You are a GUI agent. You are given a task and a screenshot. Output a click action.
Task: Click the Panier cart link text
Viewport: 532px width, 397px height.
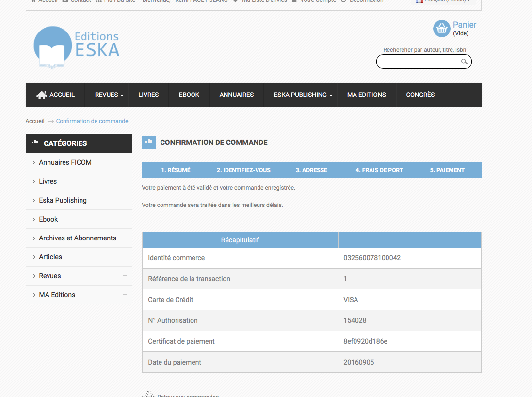[x=464, y=25]
